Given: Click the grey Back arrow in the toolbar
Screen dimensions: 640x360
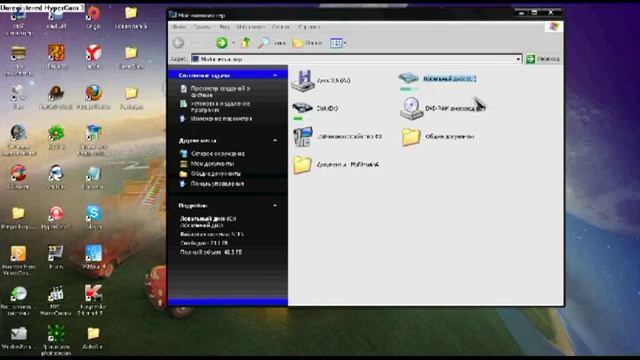Looking at the screenshot, I should coord(178,42).
